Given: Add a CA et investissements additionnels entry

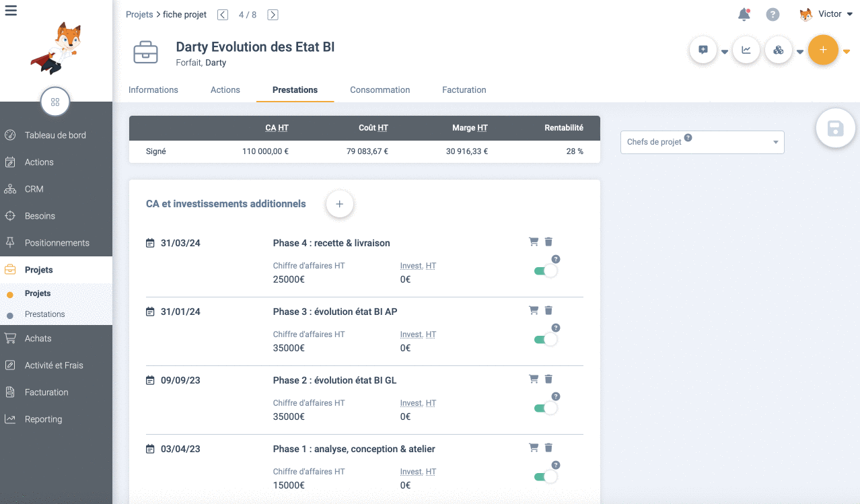Looking at the screenshot, I should pyautogui.click(x=340, y=204).
